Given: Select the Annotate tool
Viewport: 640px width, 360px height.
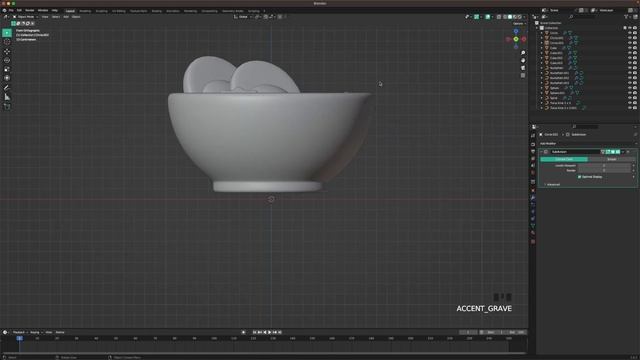Looking at the screenshot, I should (x=7, y=88).
